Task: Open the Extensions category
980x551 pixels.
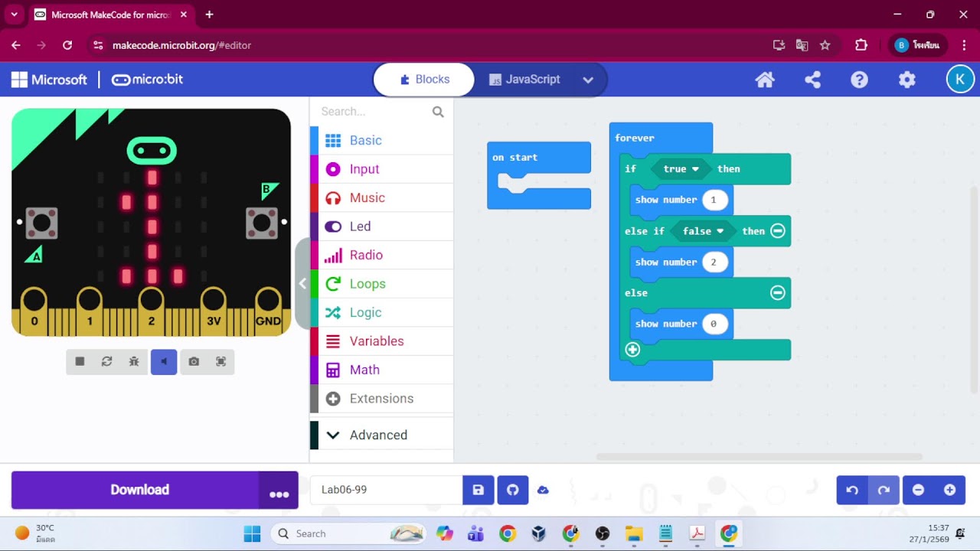Action: [382, 399]
